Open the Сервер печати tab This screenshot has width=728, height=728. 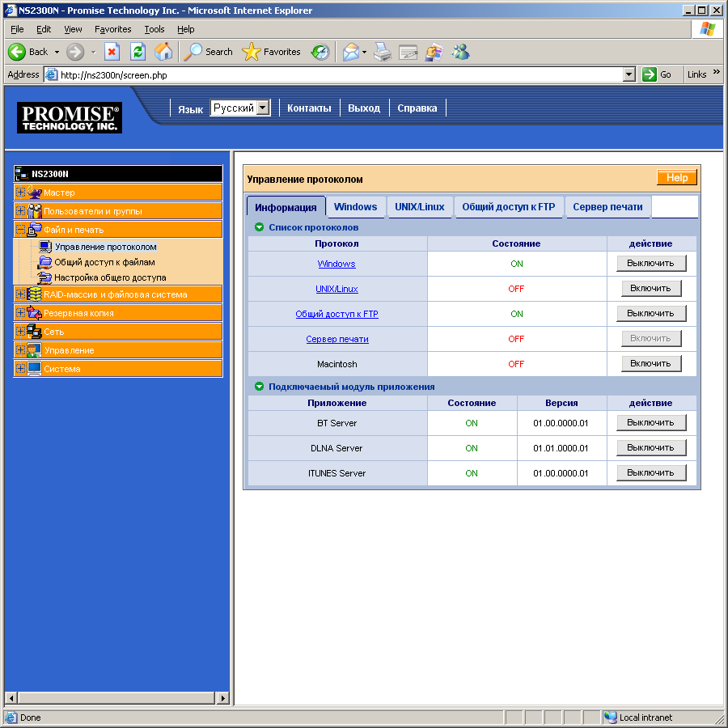coord(607,207)
